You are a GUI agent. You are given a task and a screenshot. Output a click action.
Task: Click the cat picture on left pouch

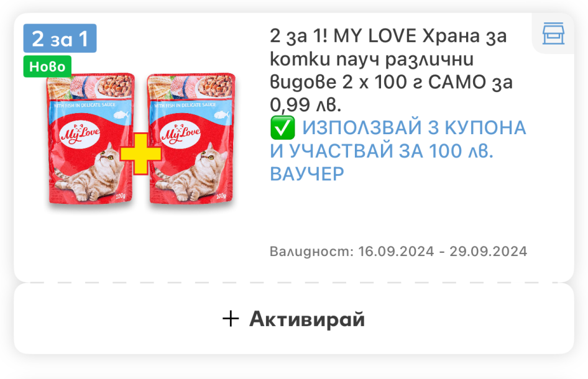[91, 173]
